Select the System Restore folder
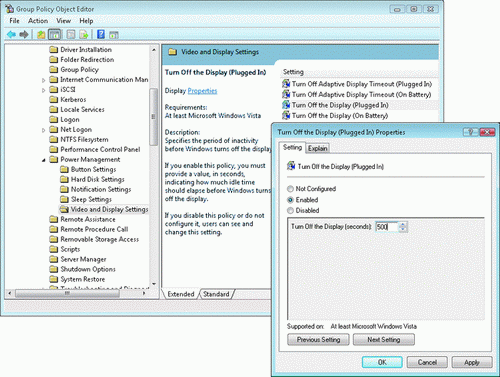The width and height of the screenshot is (500, 377). point(77,280)
